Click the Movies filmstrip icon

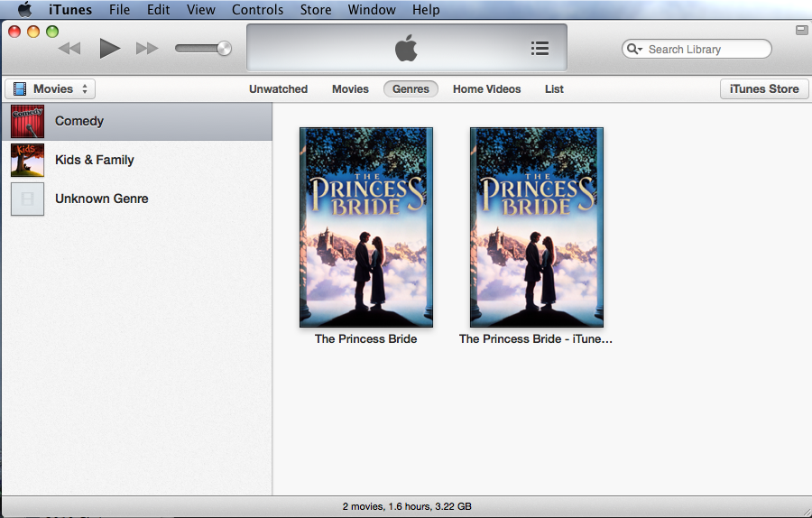pos(20,89)
